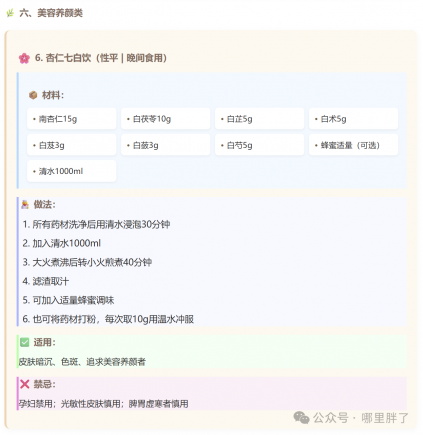Select the 白芨3g ingredient chip
The height and width of the screenshot is (435, 423).
point(72,145)
